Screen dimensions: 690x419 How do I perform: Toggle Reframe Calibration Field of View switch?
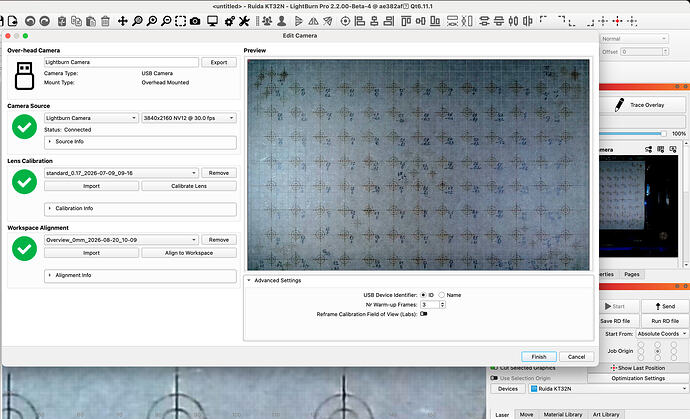click(x=423, y=314)
